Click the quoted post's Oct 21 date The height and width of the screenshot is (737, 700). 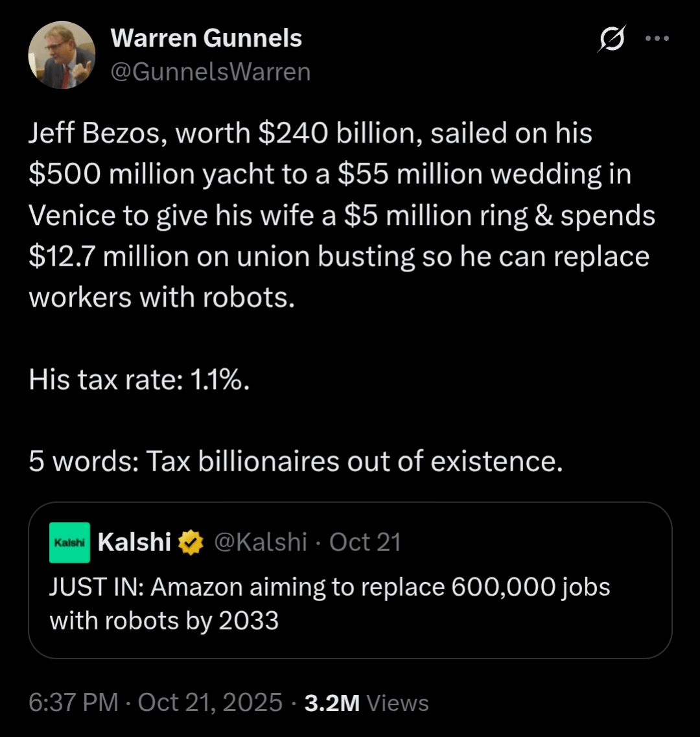click(365, 542)
